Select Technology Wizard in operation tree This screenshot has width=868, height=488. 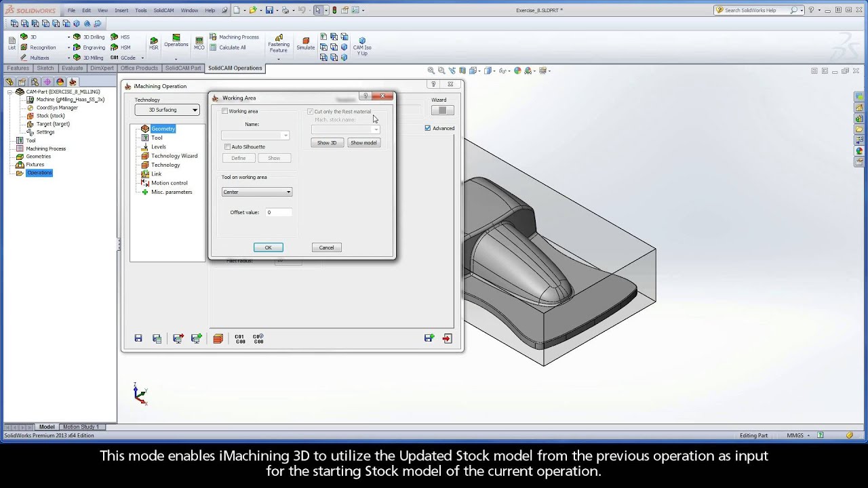[x=174, y=156]
